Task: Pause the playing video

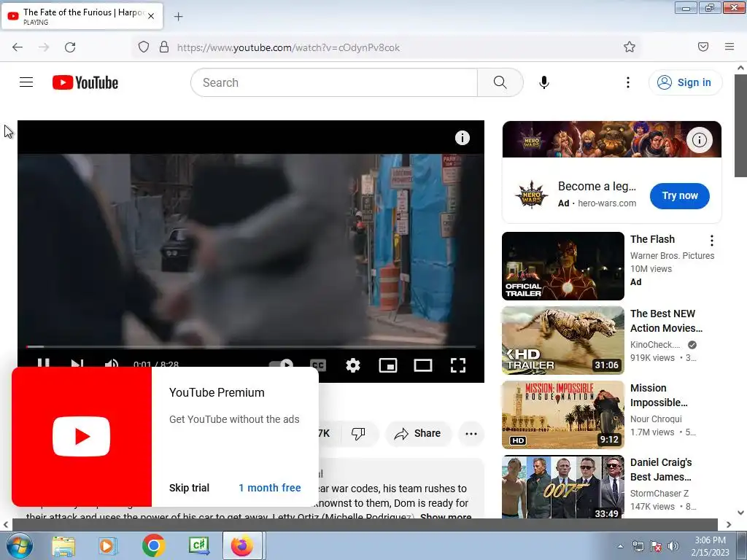Action: pos(43,365)
